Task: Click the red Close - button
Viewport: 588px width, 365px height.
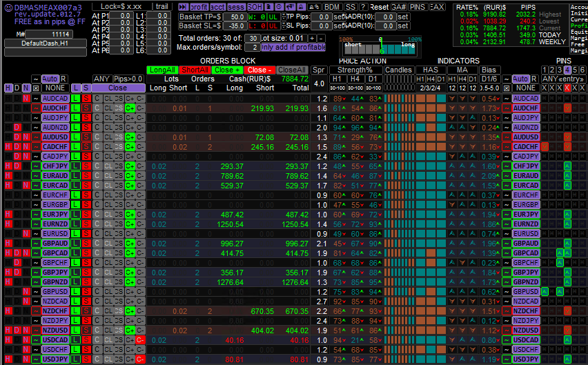Action: (x=259, y=70)
